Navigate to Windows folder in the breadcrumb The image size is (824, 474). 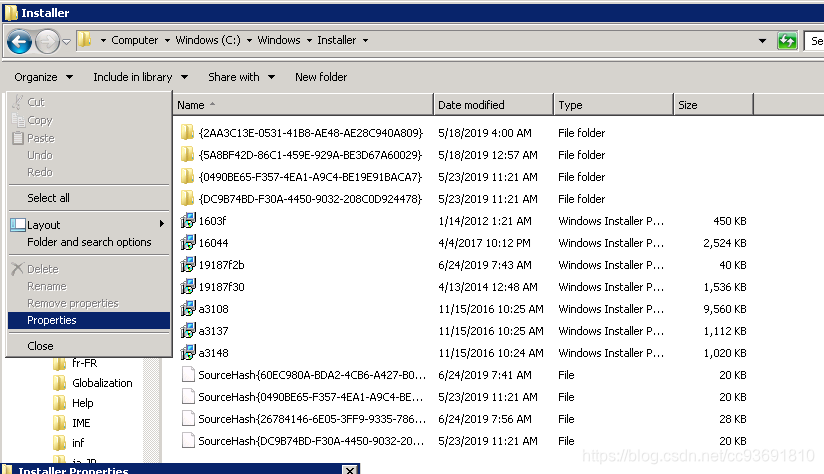coord(279,40)
